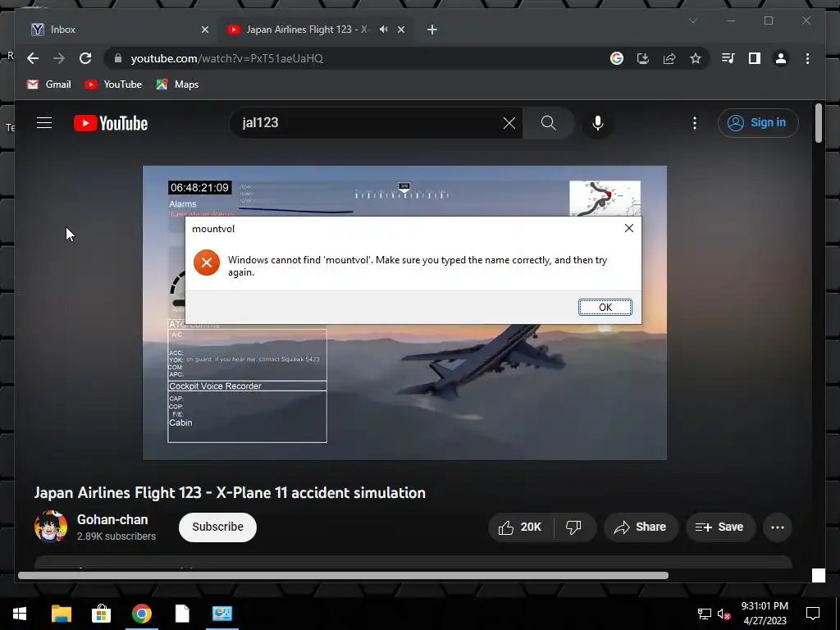Open the Chrome profile icon
This screenshot has width=840, height=630.
tap(781, 58)
